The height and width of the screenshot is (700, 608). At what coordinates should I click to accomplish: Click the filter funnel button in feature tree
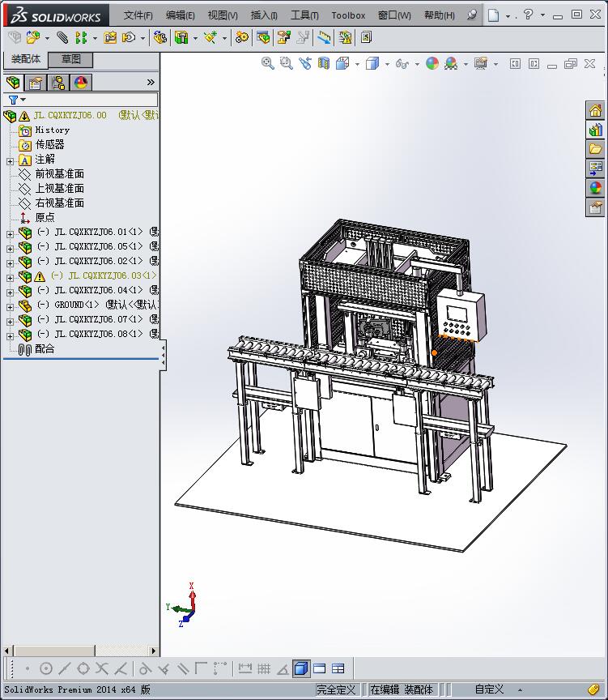14,100
